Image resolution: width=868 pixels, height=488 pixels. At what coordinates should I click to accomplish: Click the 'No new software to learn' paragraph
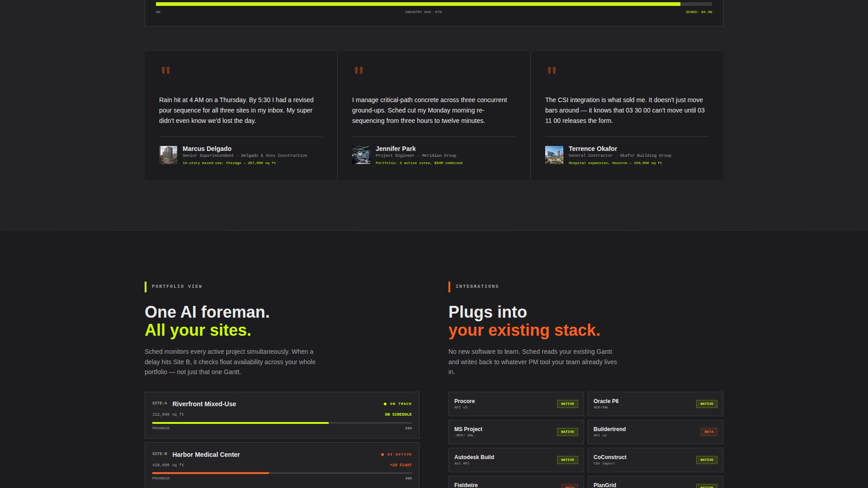(x=533, y=362)
